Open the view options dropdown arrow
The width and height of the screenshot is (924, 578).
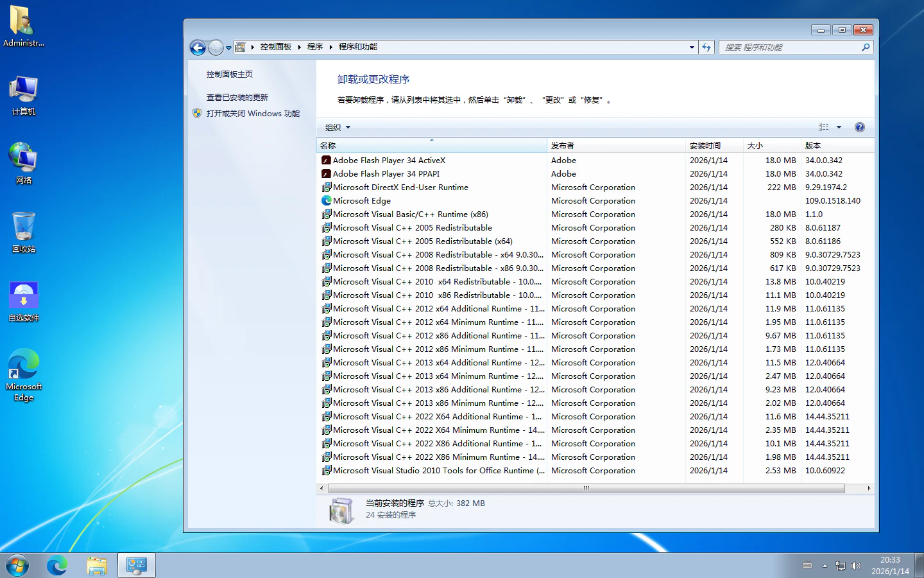pos(839,127)
